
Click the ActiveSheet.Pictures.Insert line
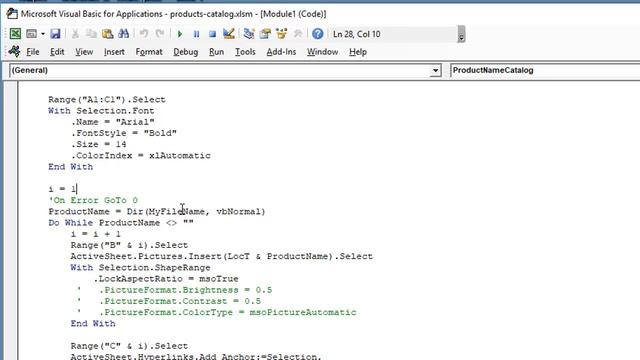(222, 256)
